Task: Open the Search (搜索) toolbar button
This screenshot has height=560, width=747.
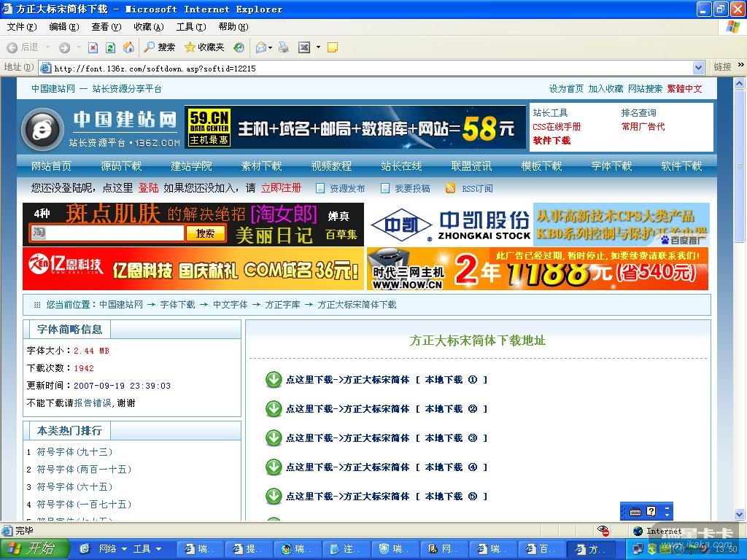Action: click(x=160, y=47)
